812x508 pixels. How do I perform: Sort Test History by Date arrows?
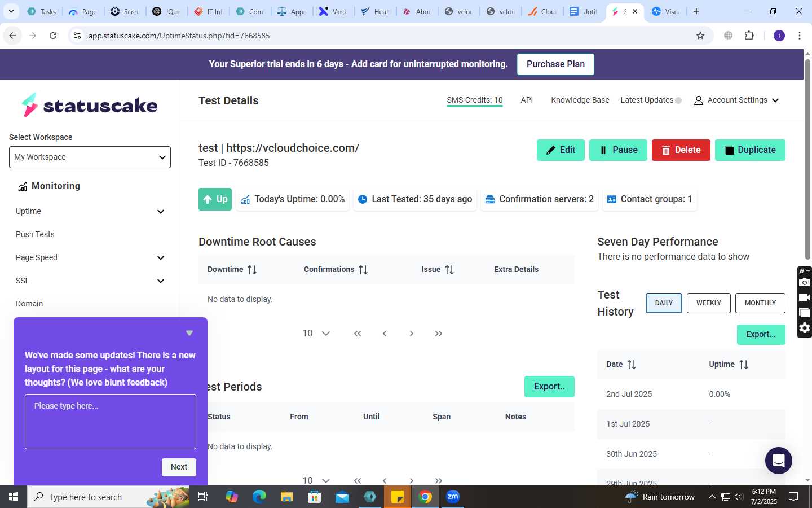coord(632,365)
